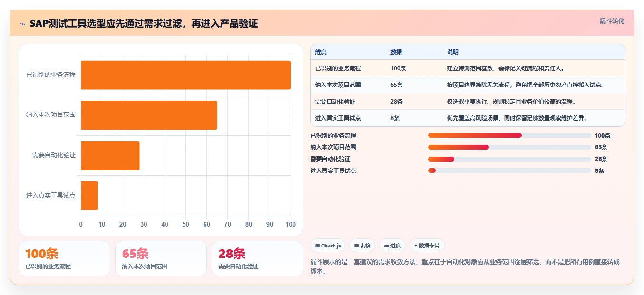Click 100条 value right of progress bar
Viewport: 644px width, 295px height.
[x=603, y=135]
